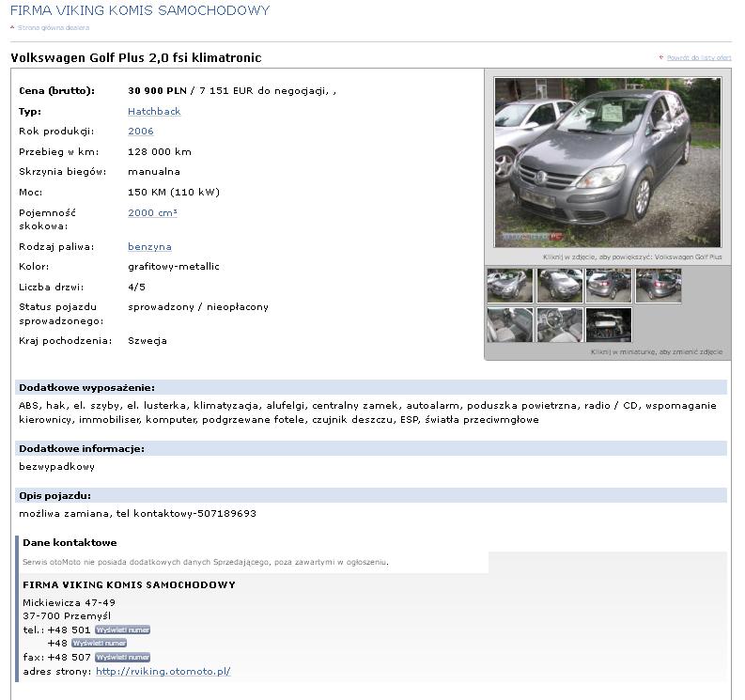The width and height of the screenshot is (745, 700).
Task: Click the red arrow icon beside Strona główna dealera
Action: tap(13, 27)
